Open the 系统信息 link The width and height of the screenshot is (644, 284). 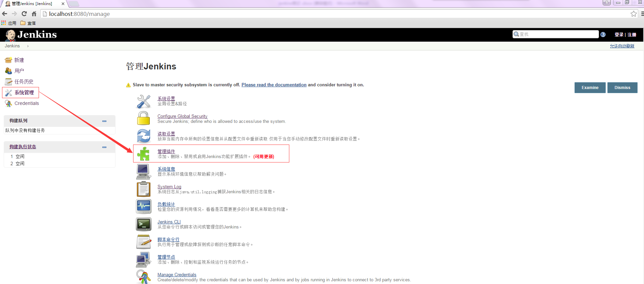click(166, 169)
